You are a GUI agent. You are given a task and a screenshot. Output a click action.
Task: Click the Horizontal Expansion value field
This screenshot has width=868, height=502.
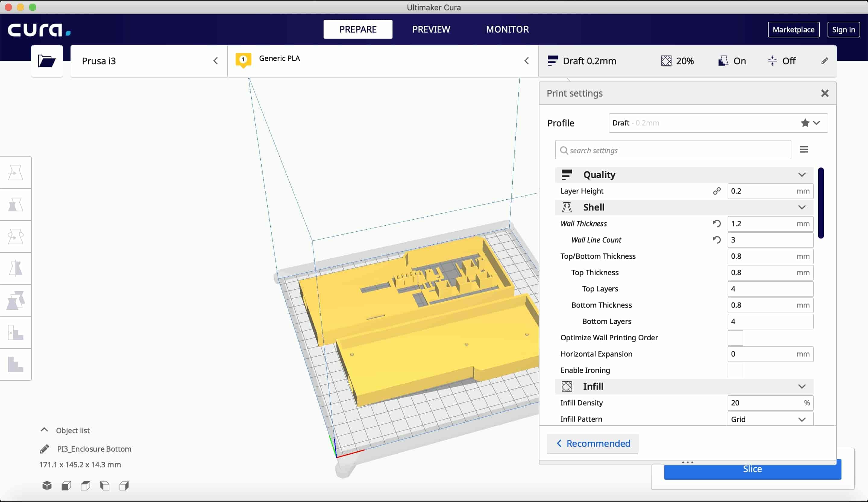click(x=771, y=354)
